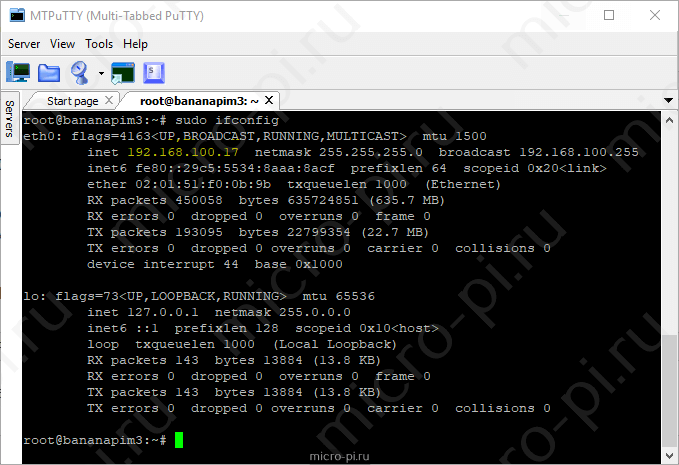
Task: Open the View menu
Action: tap(62, 44)
